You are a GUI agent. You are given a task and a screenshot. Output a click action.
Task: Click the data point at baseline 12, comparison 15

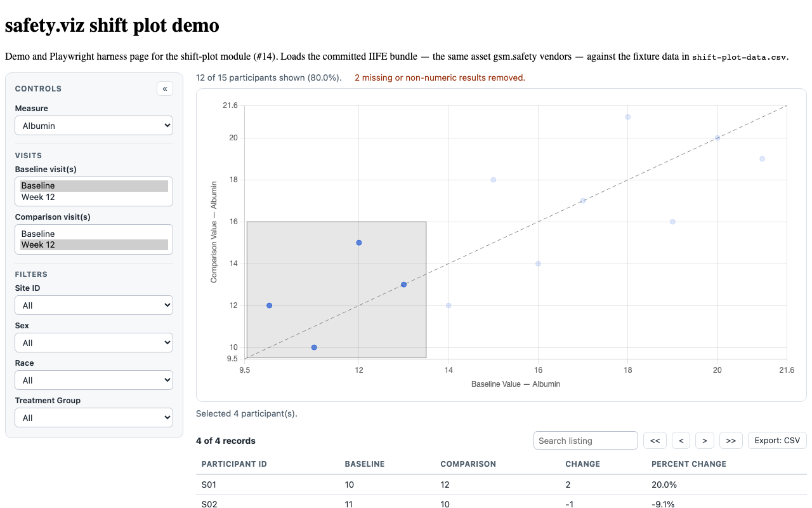point(359,243)
